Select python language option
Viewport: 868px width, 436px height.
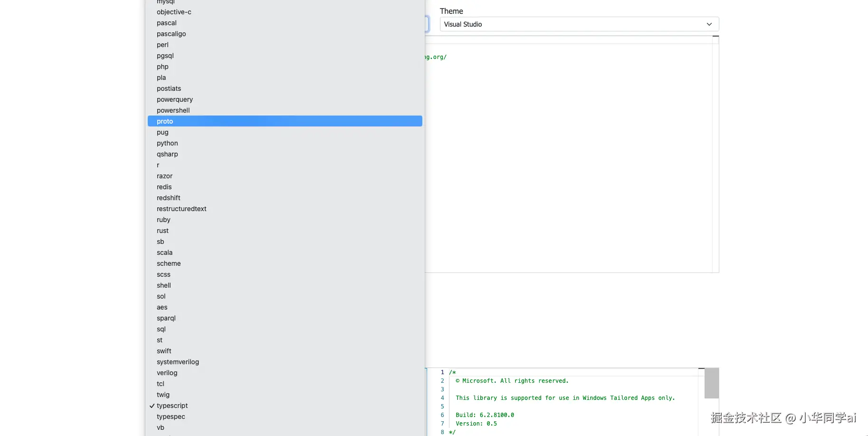pyautogui.click(x=285, y=143)
